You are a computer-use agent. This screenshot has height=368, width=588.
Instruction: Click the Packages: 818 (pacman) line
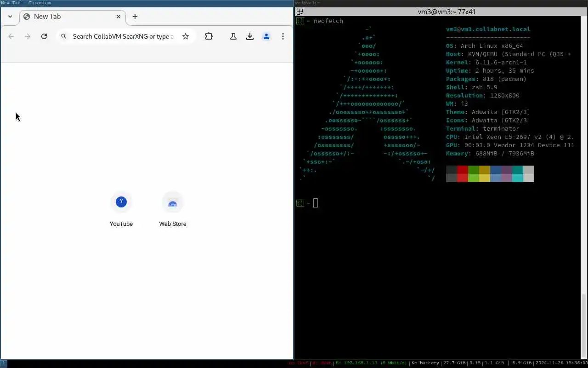click(486, 79)
